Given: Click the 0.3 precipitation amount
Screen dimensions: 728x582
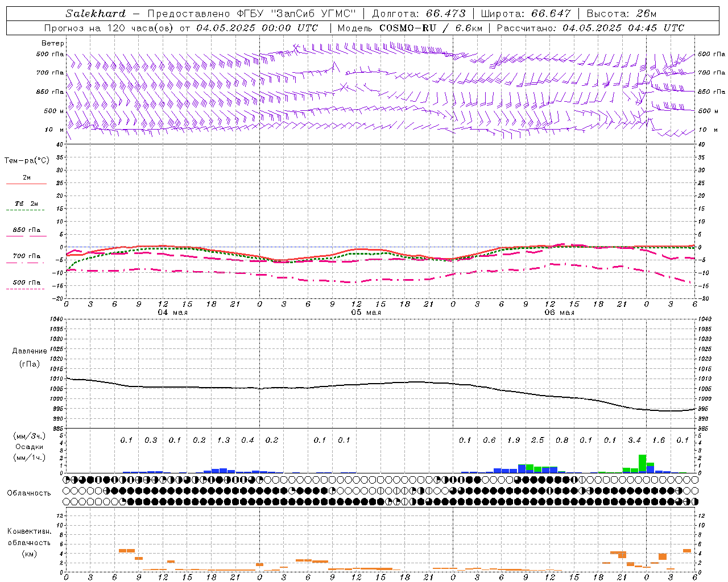Looking at the screenshot, I should (151, 440).
